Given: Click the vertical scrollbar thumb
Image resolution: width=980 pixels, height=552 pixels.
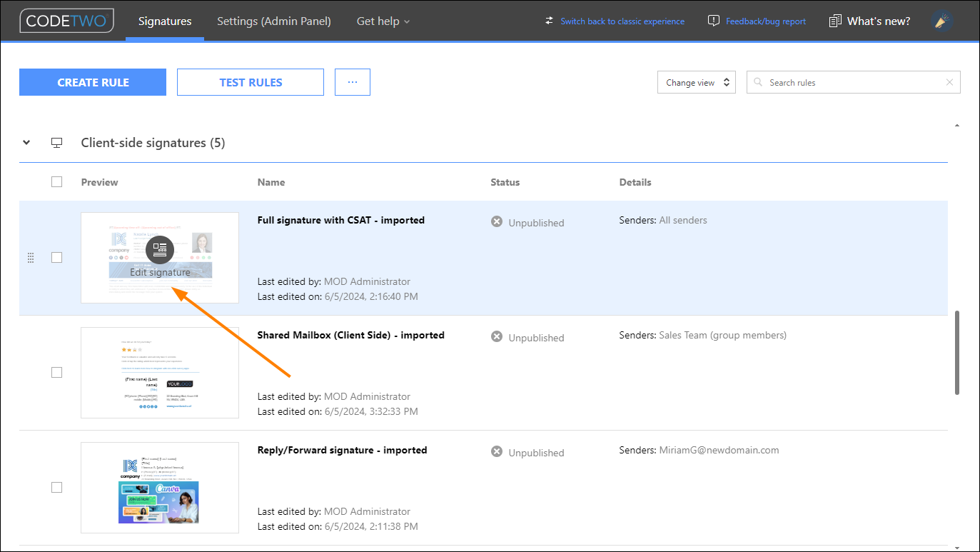Looking at the screenshot, I should coord(957,352).
